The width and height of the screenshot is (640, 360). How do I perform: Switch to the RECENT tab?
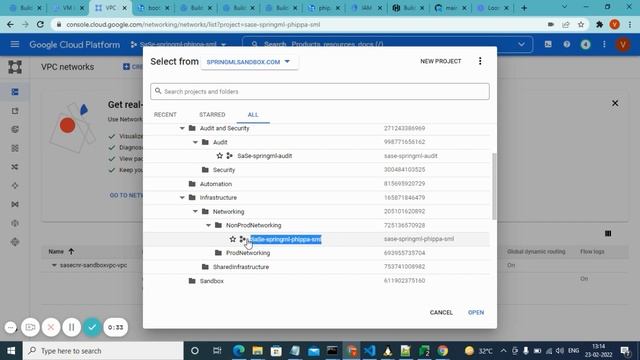(165, 115)
